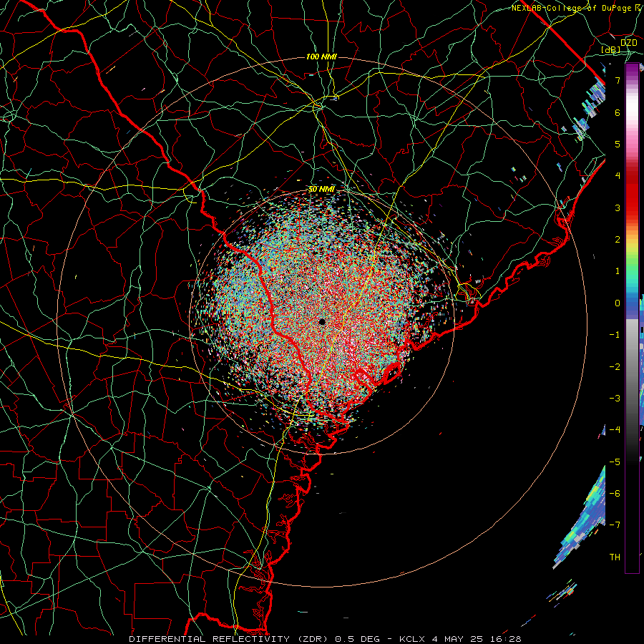This screenshot has height=644, width=644.
Task: Click the "-2" value on the color scale
Action: (x=615, y=367)
